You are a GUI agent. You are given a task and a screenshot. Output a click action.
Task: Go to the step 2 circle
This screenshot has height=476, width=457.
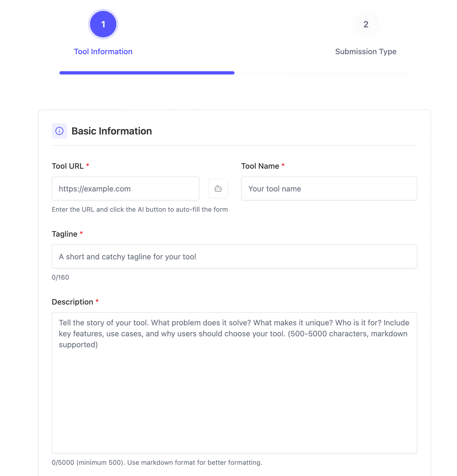click(366, 24)
